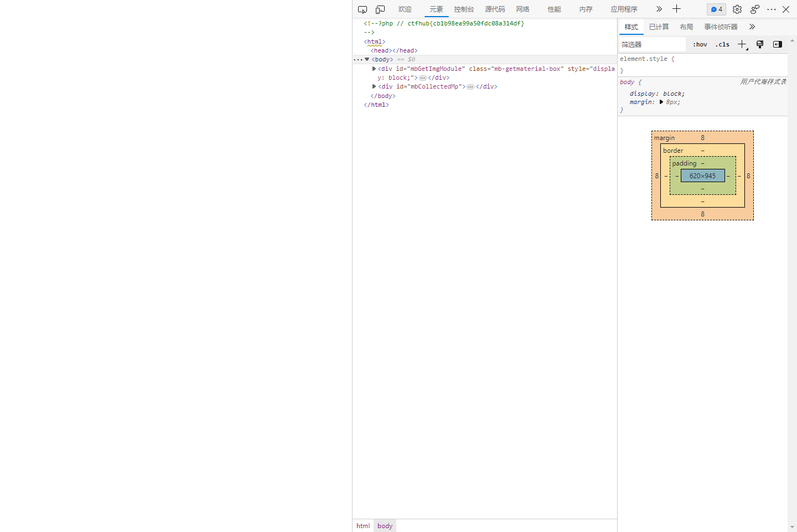Open the 性能 tab
Screen dimensions: 797x532
[554, 9]
